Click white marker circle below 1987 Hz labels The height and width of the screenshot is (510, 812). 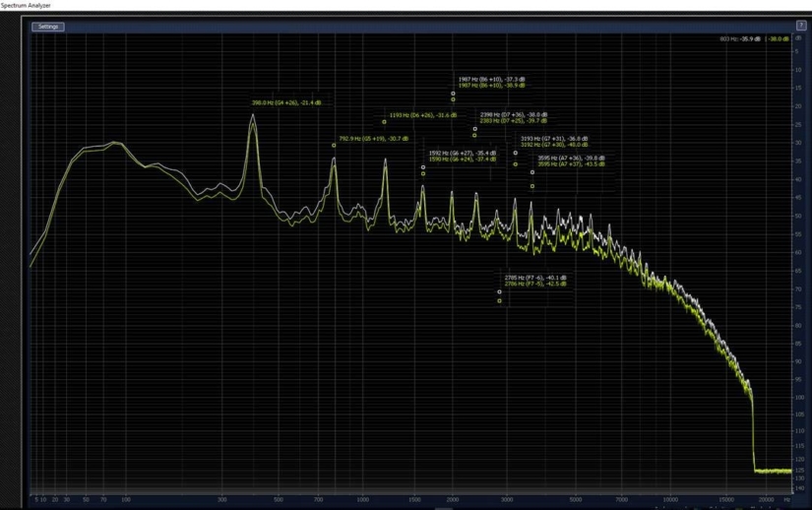point(453,94)
